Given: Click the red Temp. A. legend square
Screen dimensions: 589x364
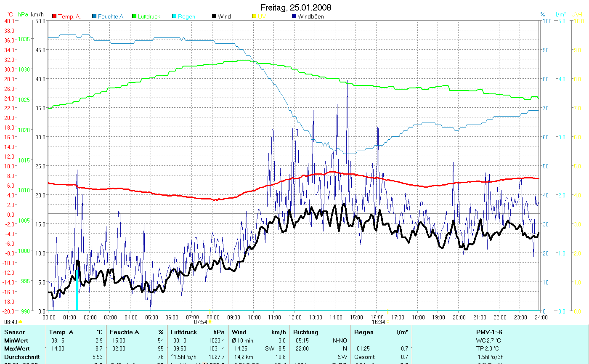Looking at the screenshot, I should tap(54, 16).
